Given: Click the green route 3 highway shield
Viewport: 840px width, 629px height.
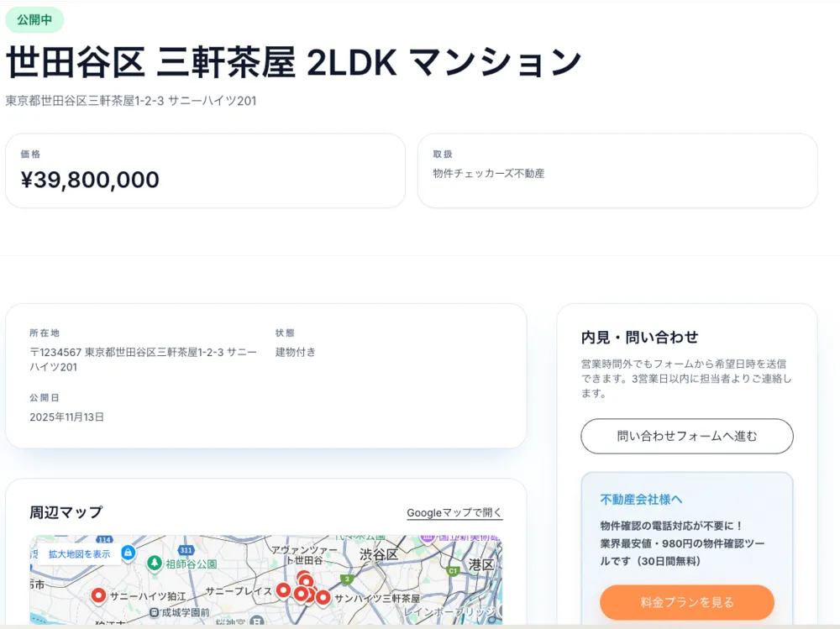Looking at the screenshot, I should [347, 579].
